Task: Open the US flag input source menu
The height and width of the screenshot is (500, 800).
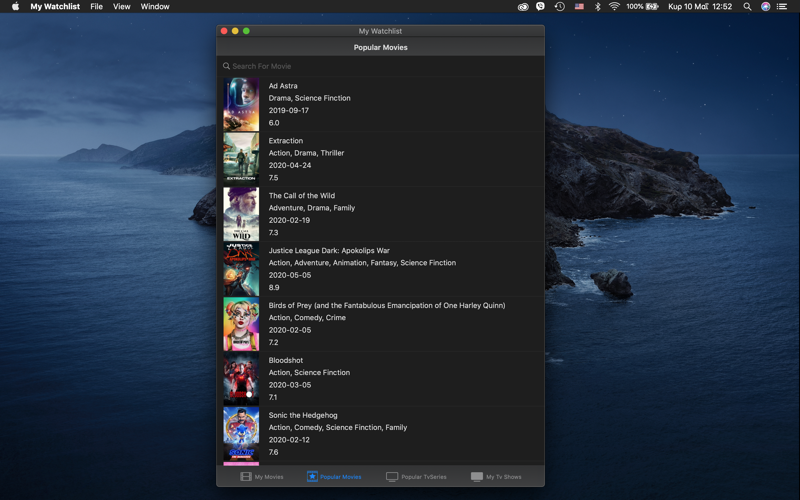Action: [579, 7]
